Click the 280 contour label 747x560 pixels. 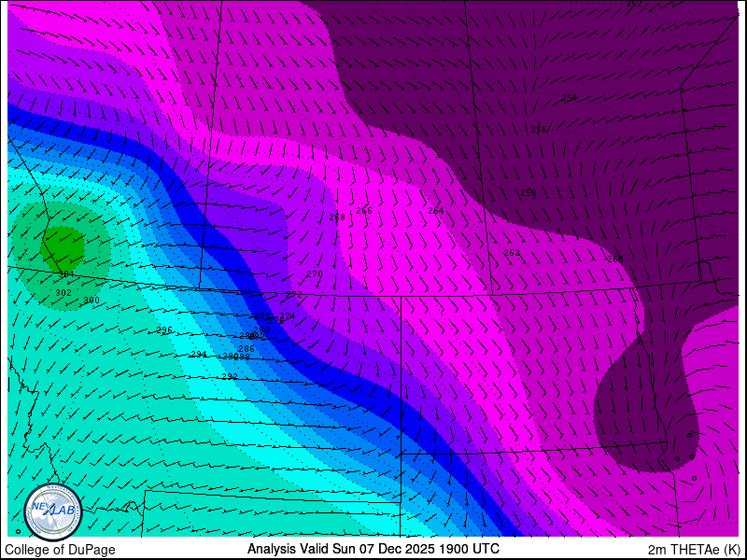click(261, 330)
